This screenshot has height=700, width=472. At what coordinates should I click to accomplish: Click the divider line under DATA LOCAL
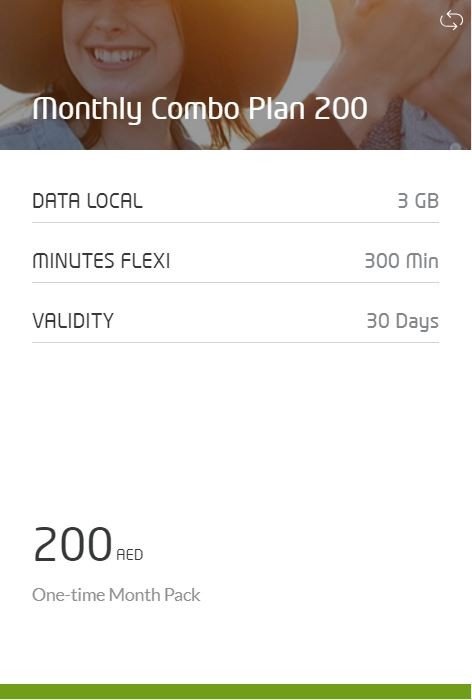pos(236,222)
